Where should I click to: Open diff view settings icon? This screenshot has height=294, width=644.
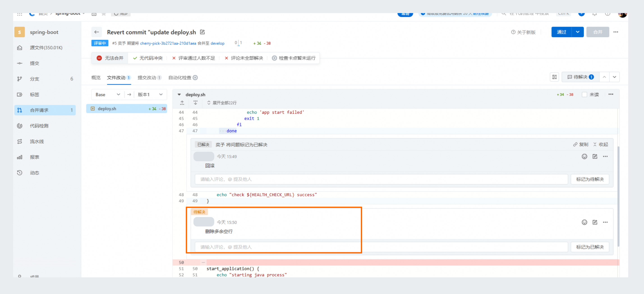tap(554, 77)
